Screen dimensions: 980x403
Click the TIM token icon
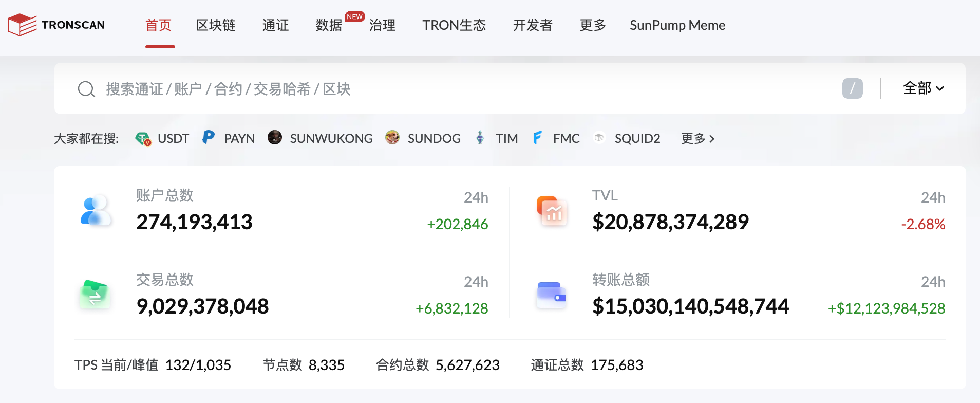[x=480, y=137]
